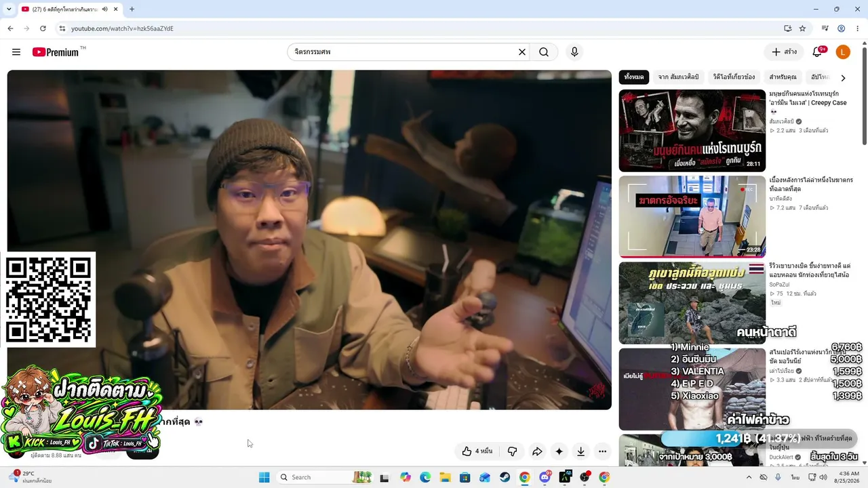Open Discord from taskbar

click(545, 477)
